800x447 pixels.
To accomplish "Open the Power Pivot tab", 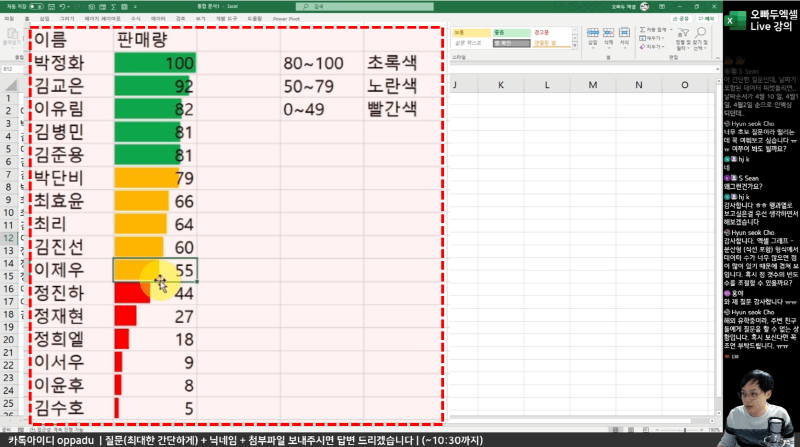I will click(286, 19).
